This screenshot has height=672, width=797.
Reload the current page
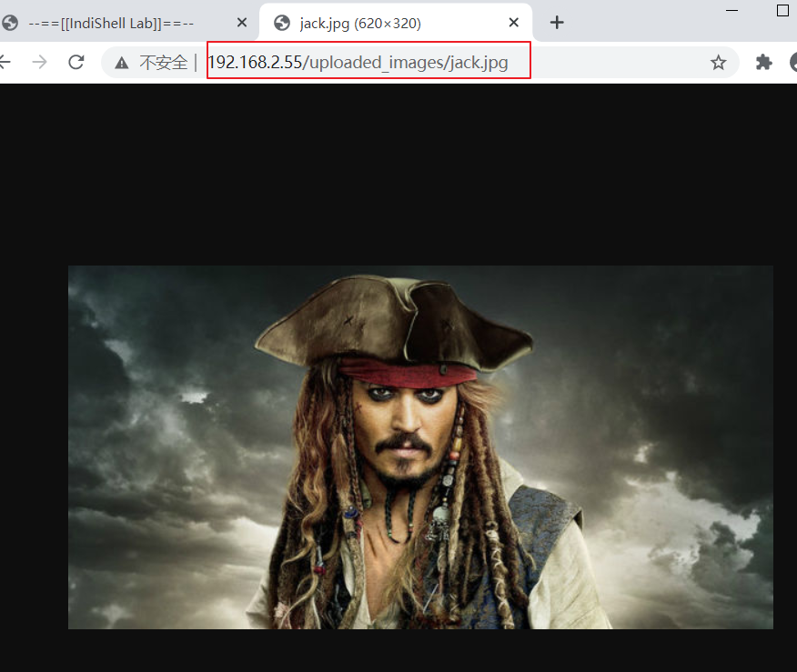coord(76,62)
